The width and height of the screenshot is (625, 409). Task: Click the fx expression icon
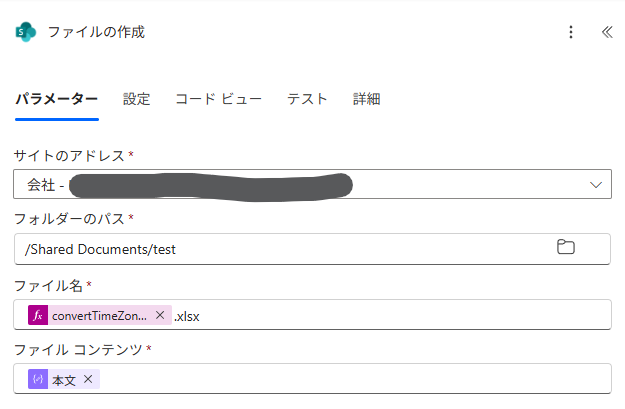(x=38, y=315)
